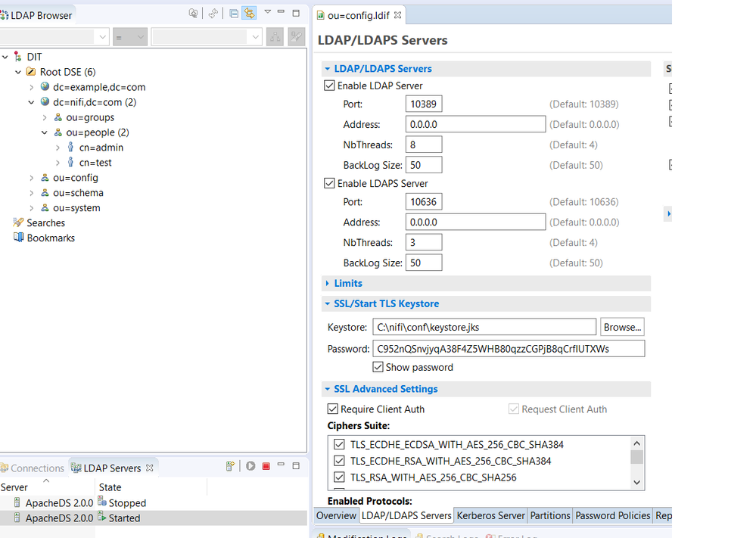Switch to the Kerberos Server tab

click(490, 515)
